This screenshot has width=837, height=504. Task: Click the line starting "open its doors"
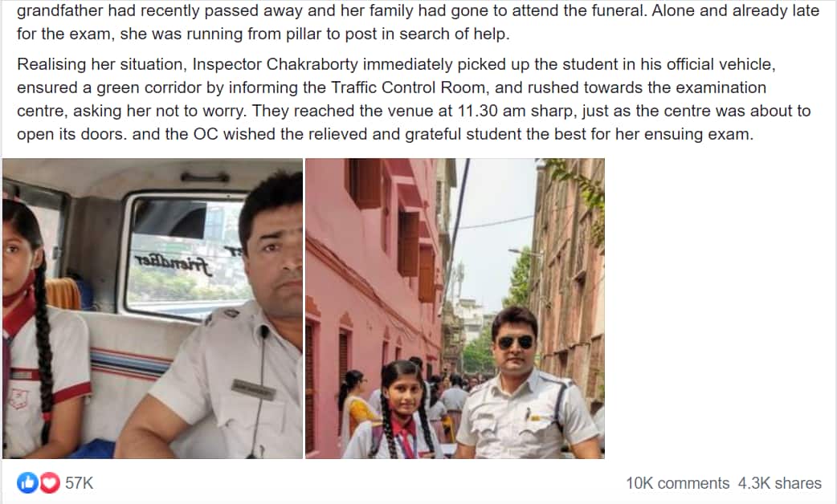click(385, 134)
